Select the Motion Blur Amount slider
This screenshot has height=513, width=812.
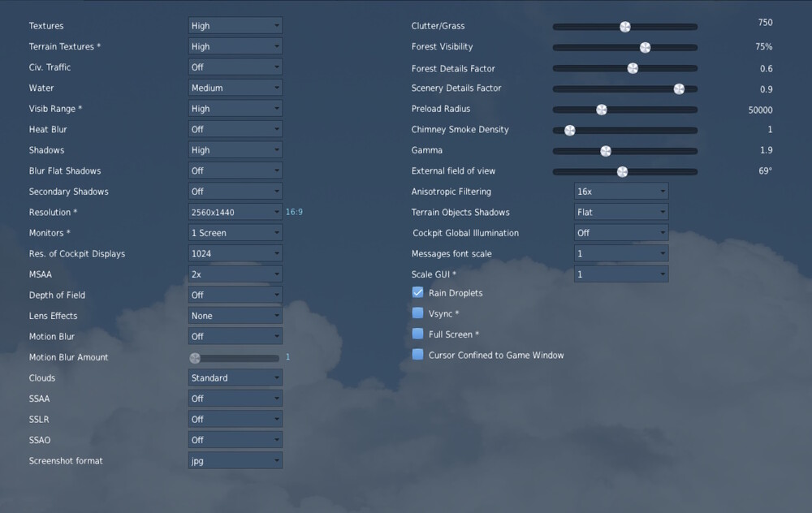pos(194,357)
